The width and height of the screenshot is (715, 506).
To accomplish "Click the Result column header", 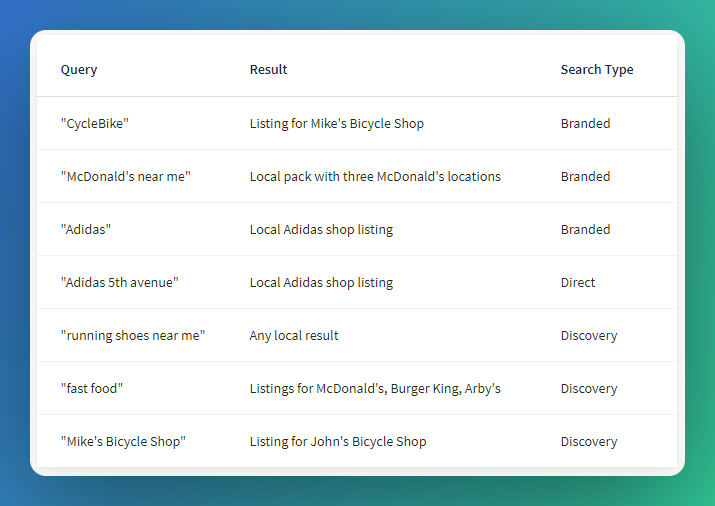I will [x=268, y=69].
